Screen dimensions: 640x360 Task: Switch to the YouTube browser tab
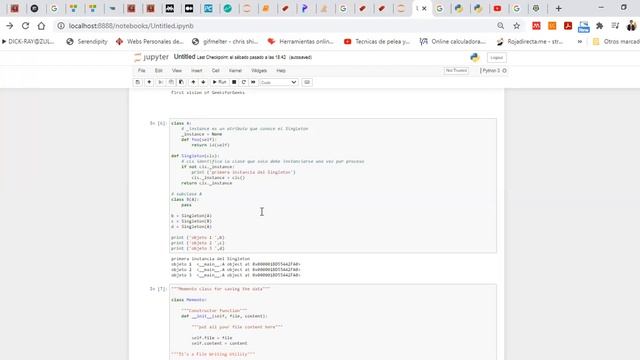pos(497,8)
